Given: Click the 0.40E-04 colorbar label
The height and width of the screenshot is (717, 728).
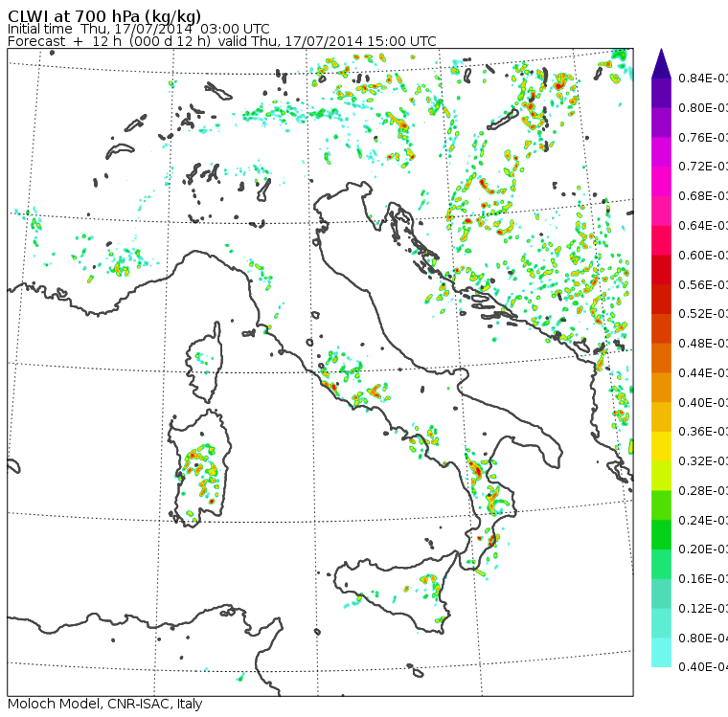Looking at the screenshot, I should pyautogui.click(x=703, y=668).
